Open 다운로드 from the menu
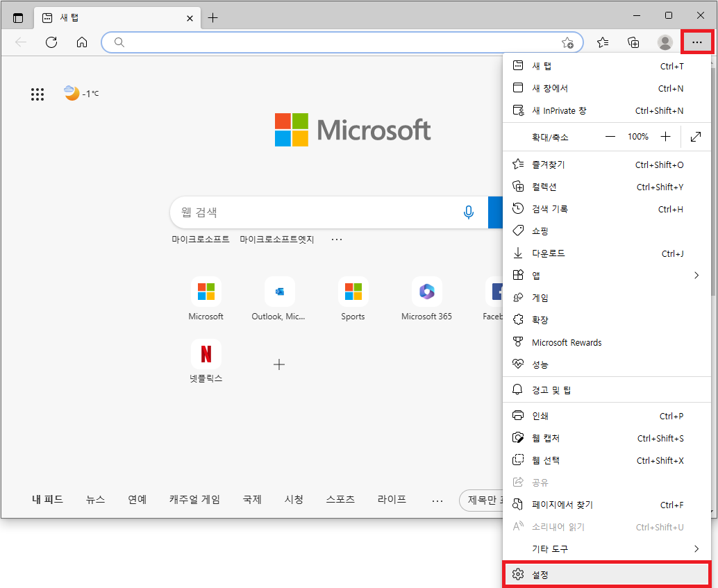This screenshot has width=718, height=588. 606,253
